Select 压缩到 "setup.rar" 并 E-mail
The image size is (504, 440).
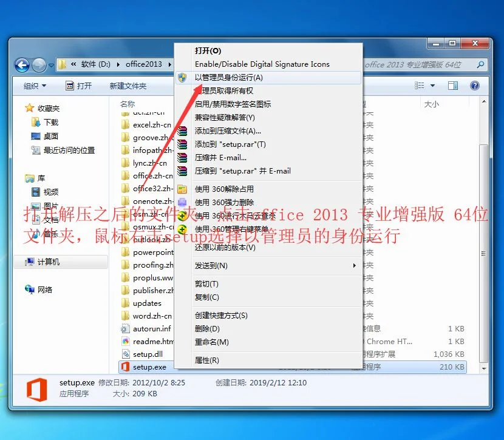[x=268, y=171]
